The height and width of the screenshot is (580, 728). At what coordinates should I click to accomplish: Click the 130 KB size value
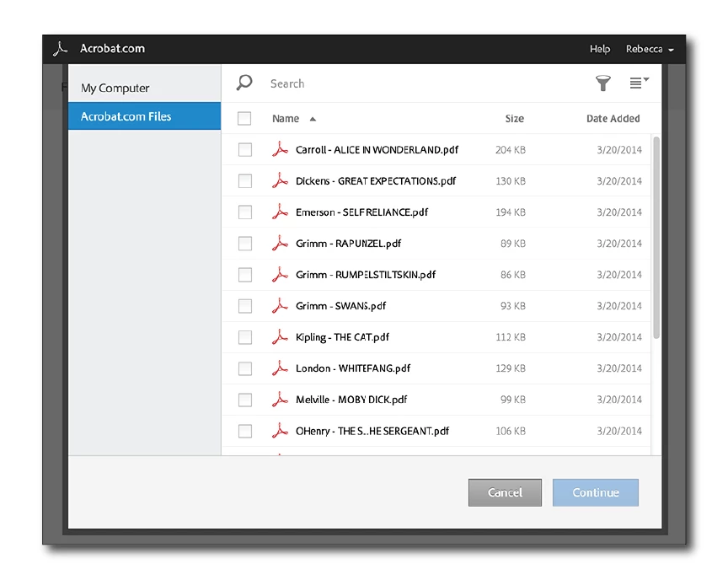tap(511, 180)
